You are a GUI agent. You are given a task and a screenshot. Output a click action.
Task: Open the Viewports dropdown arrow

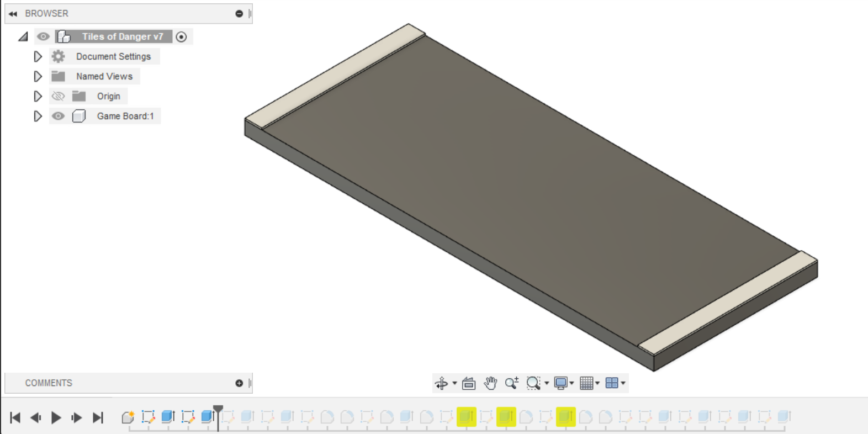pos(623,383)
